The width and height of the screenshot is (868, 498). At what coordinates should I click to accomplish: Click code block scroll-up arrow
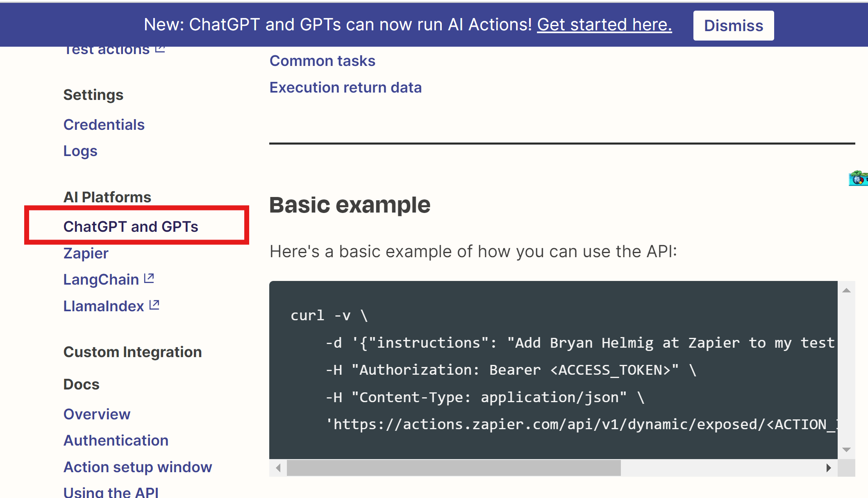[846, 290]
